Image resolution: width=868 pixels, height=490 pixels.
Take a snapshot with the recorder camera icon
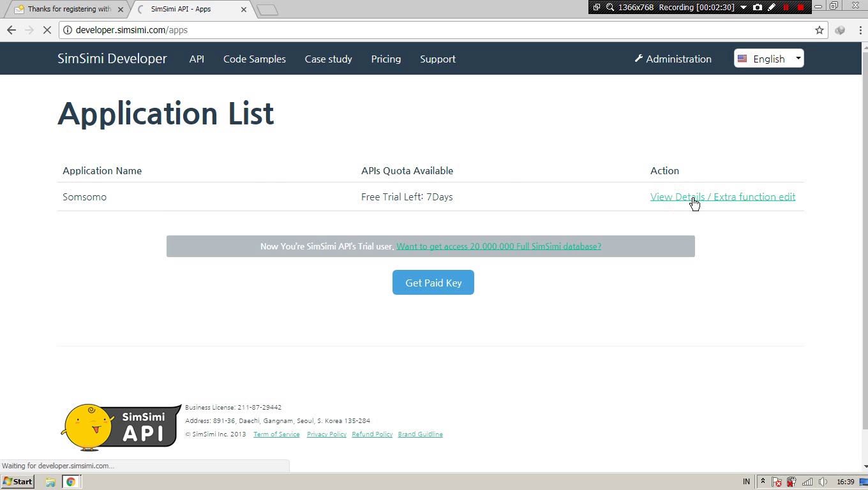[x=758, y=7]
